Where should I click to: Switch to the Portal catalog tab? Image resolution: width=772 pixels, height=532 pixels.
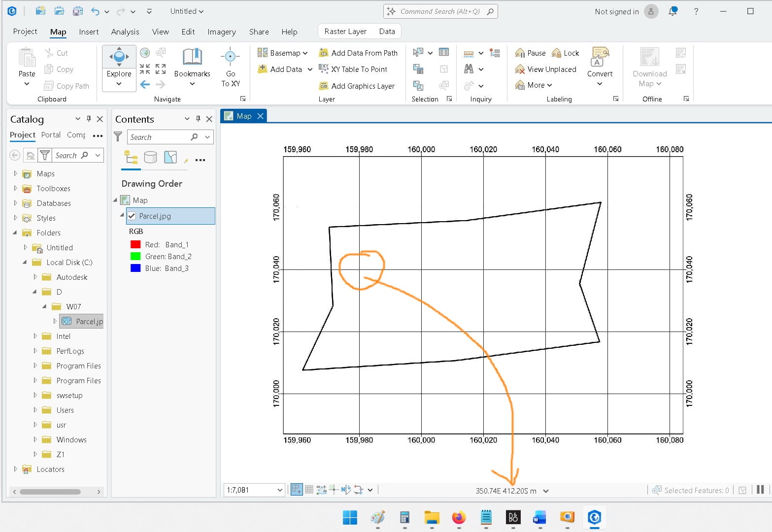51,134
